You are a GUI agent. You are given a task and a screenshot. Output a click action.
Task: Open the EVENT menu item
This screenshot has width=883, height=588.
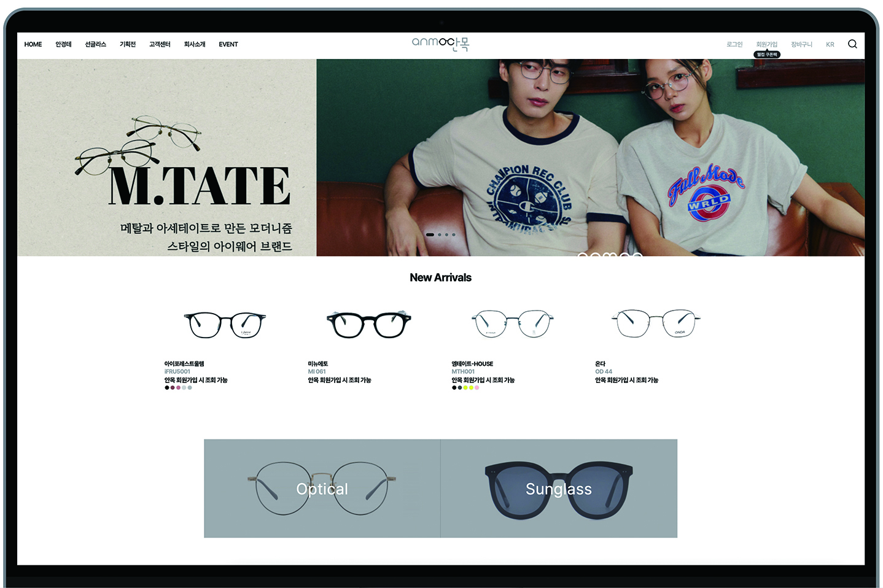228,44
